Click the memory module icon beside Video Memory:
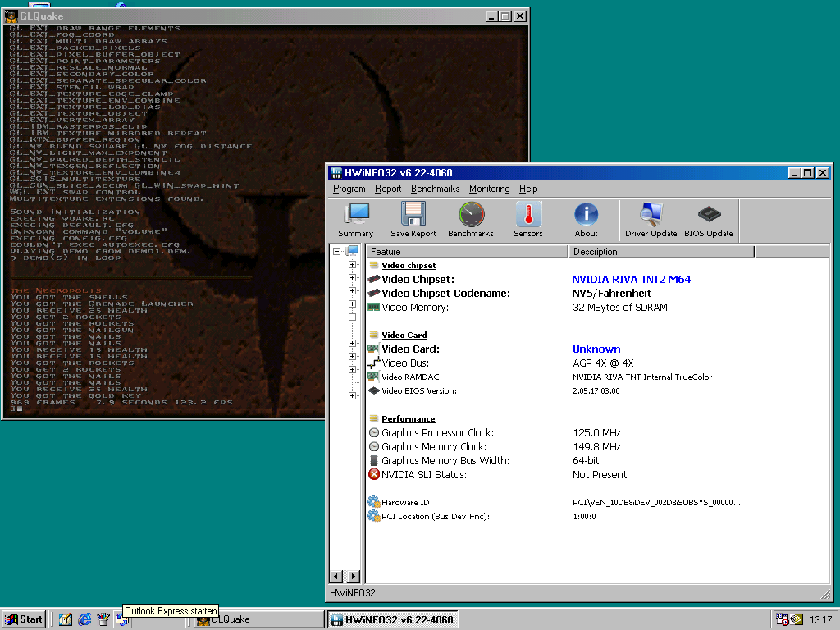This screenshot has width=840, height=630. pyautogui.click(x=373, y=307)
